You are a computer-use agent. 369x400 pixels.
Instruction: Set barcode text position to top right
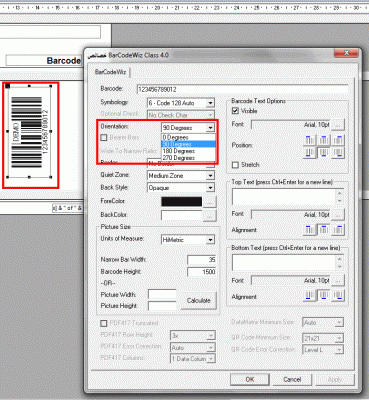pos(338,140)
